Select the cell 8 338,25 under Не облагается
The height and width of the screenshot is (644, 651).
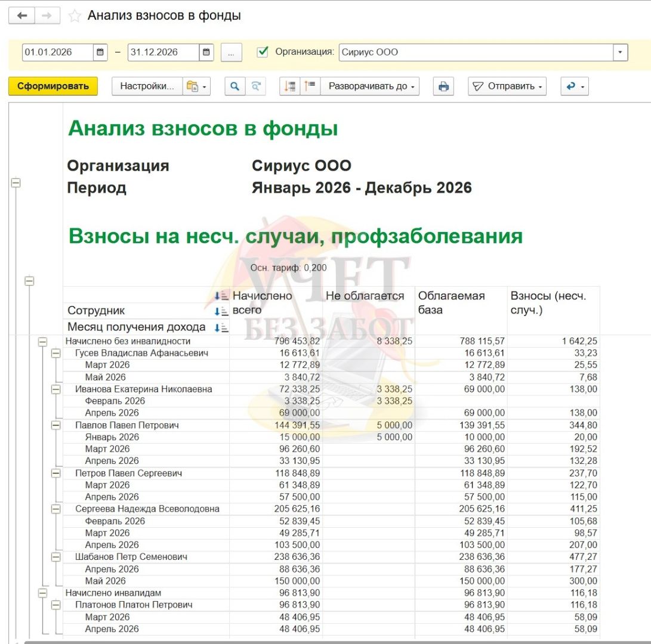369,341
